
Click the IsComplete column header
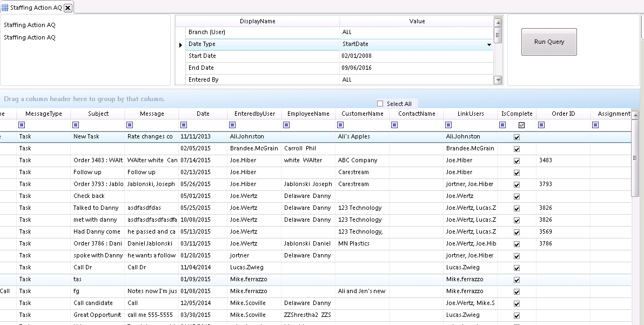click(516, 114)
